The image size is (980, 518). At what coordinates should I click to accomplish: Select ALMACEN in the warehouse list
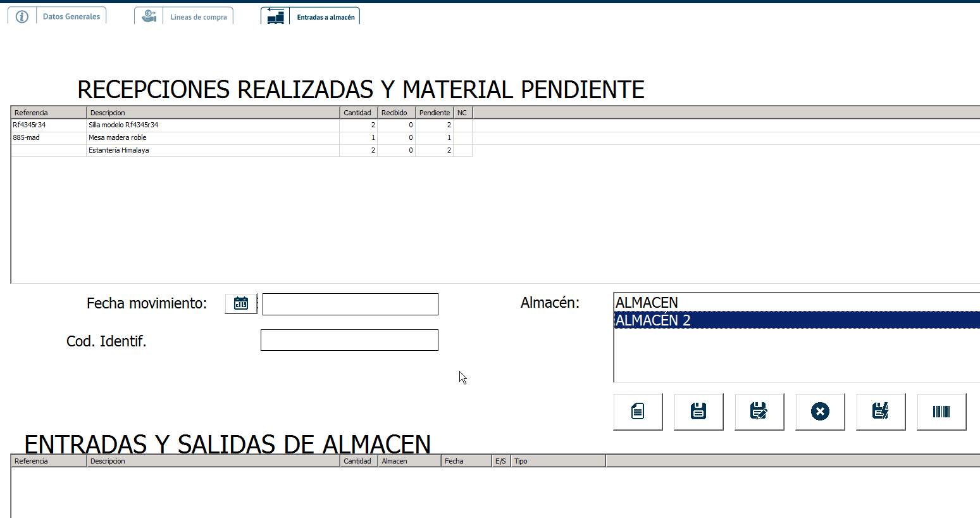tap(647, 303)
